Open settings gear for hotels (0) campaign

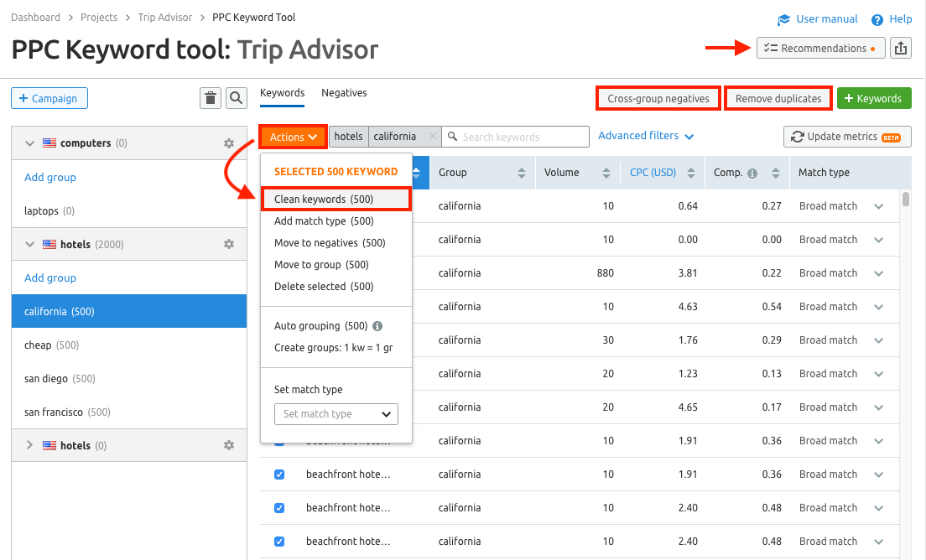[229, 445]
